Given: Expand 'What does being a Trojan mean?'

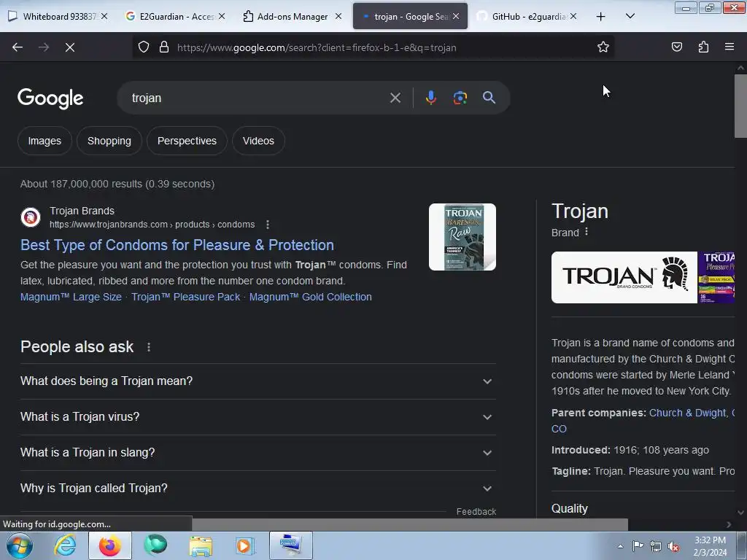Looking at the screenshot, I should (x=258, y=381).
